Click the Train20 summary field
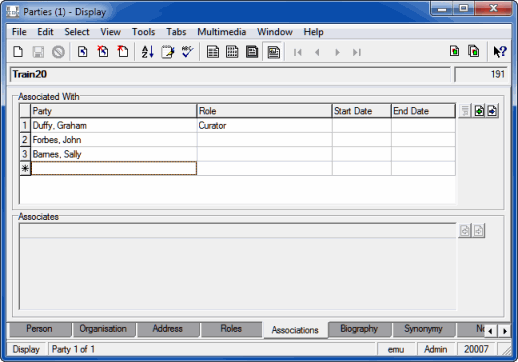The width and height of the screenshot is (518, 362). coord(230,74)
